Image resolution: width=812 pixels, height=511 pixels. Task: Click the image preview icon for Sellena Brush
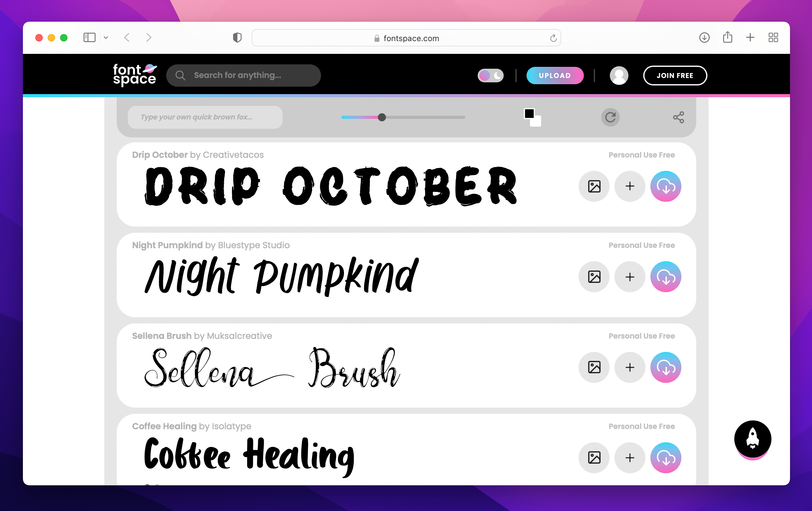595,367
